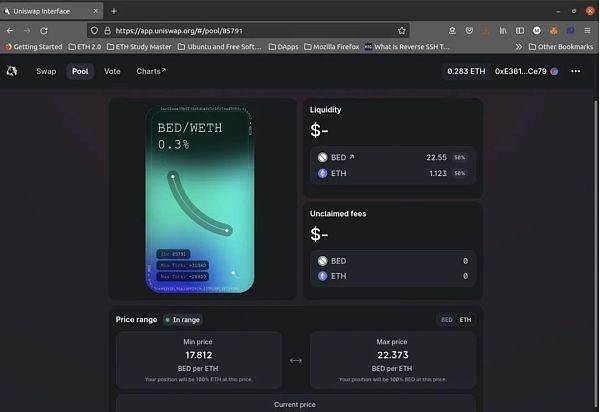Image resolution: width=600 pixels, height=412 pixels.
Task: Open the ETH Study Master bookmarks folder
Action: pyautogui.click(x=139, y=47)
